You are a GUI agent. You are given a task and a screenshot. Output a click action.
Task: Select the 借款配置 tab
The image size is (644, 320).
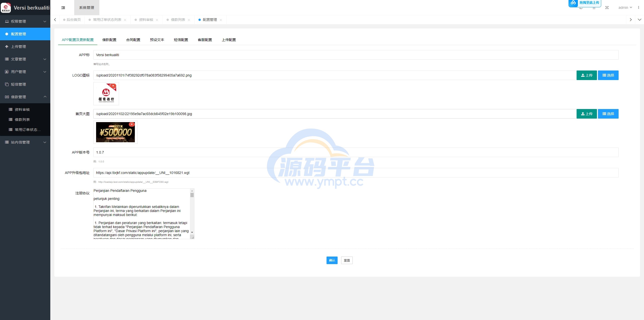(109, 40)
